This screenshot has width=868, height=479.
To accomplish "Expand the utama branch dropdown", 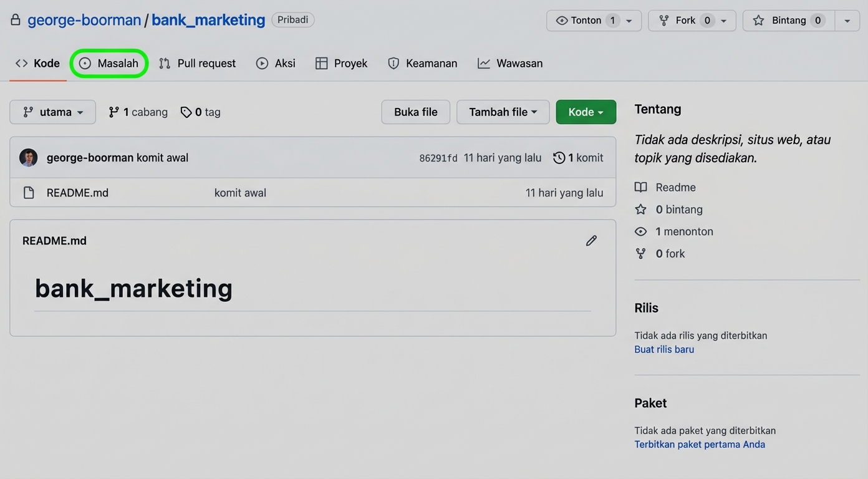I will click(x=53, y=112).
